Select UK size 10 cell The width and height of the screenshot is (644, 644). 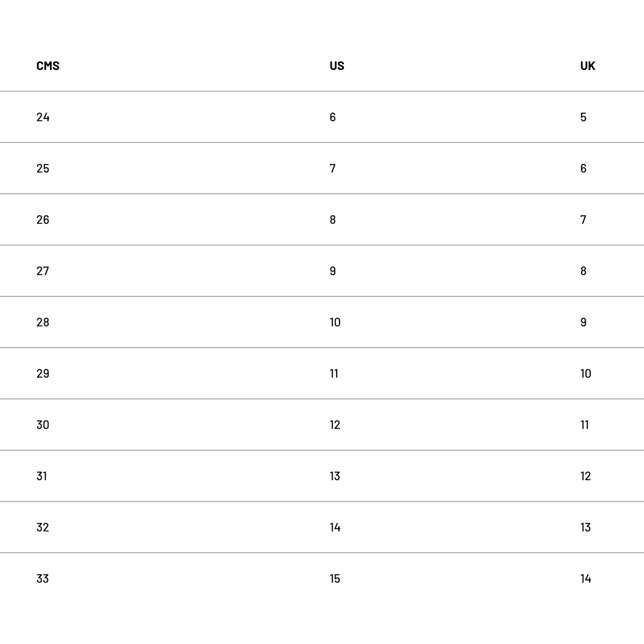pyautogui.click(x=586, y=373)
